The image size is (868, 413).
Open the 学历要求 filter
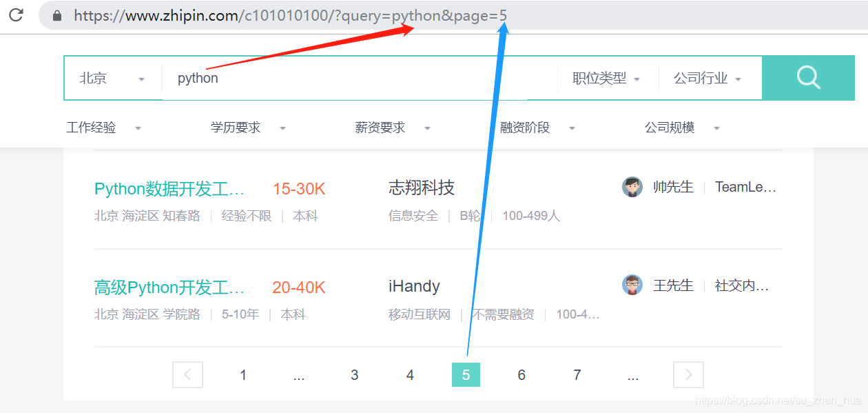(249, 128)
